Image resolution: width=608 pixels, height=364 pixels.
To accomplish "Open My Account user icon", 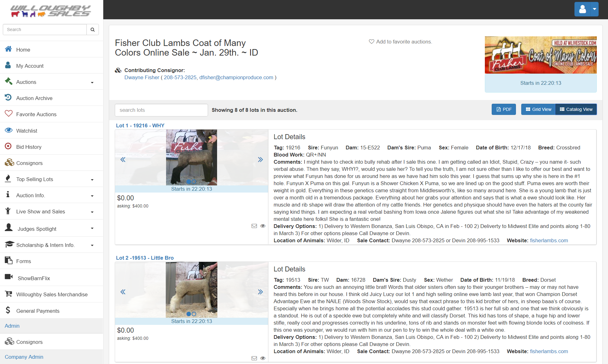I will pos(8,65).
